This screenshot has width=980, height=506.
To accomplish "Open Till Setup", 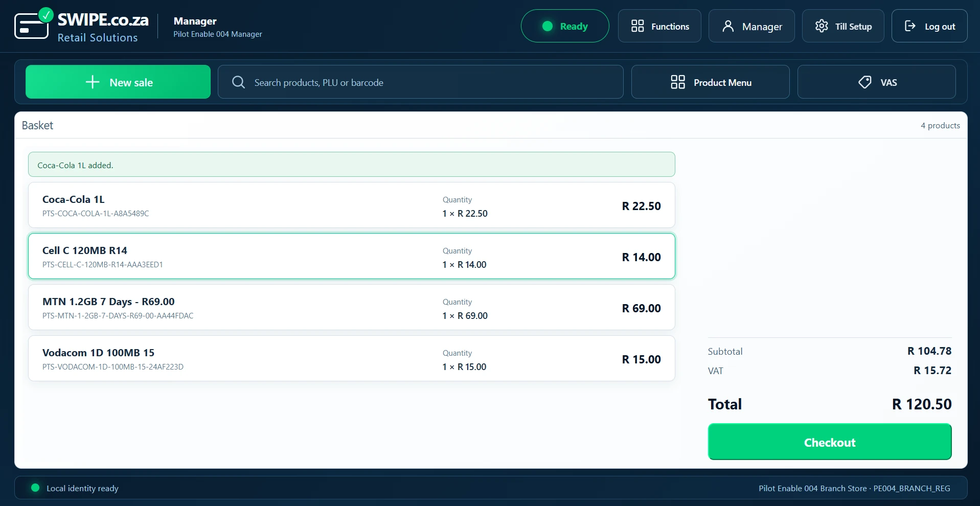I will (x=843, y=26).
